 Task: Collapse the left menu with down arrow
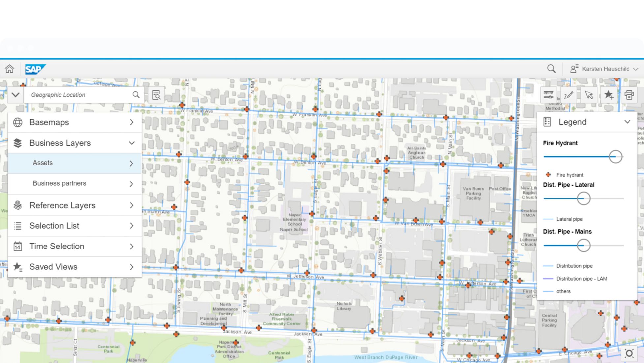[x=15, y=95]
